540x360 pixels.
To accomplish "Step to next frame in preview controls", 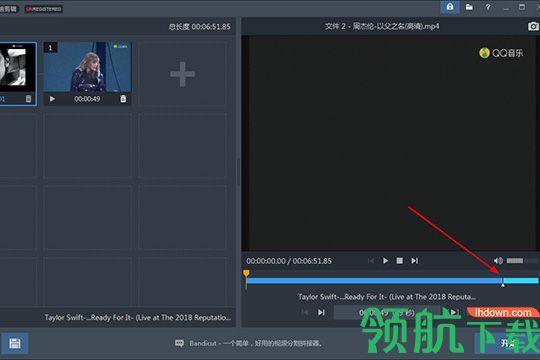I will click(x=414, y=261).
